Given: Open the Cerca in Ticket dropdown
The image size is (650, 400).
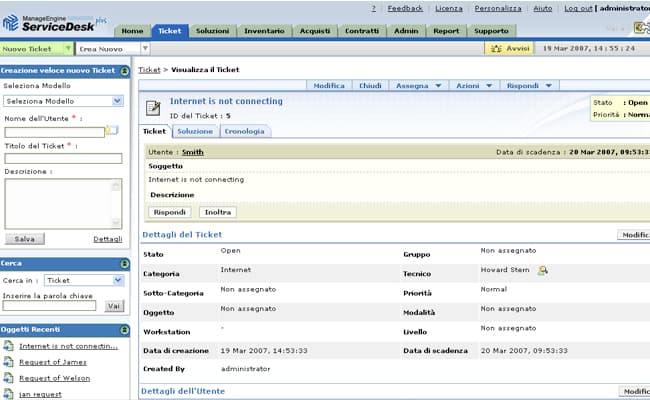Looking at the screenshot, I should coord(84,281).
